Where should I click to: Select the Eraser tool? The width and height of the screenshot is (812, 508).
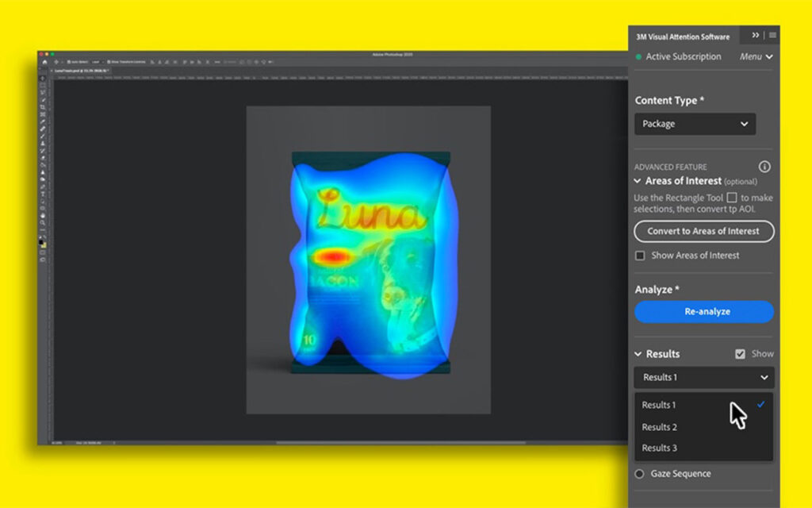(43, 157)
